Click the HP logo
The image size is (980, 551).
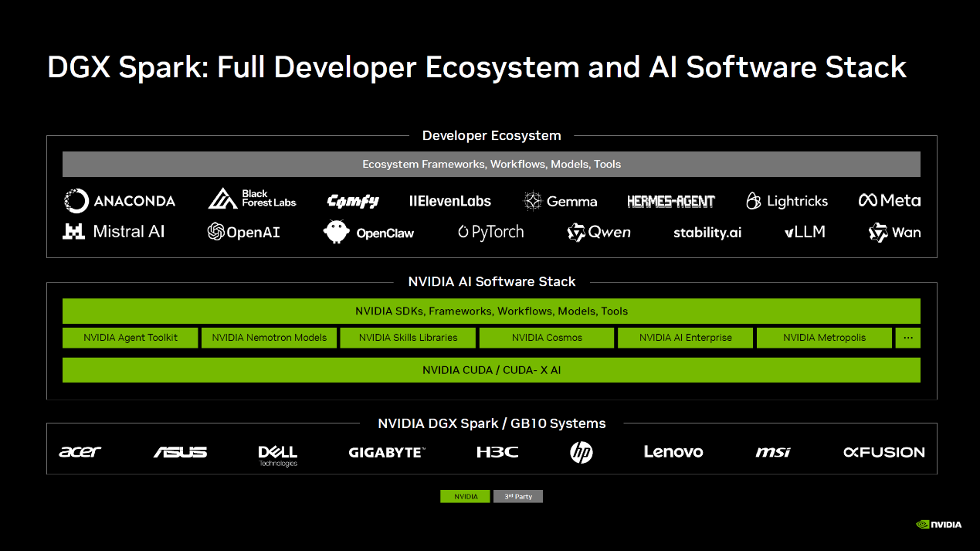(582, 452)
